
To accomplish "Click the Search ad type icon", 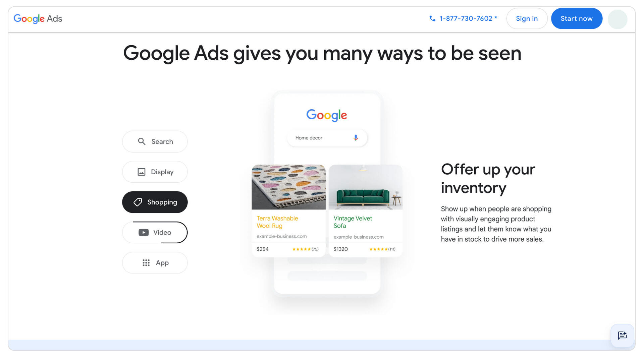I will [141, 141].
